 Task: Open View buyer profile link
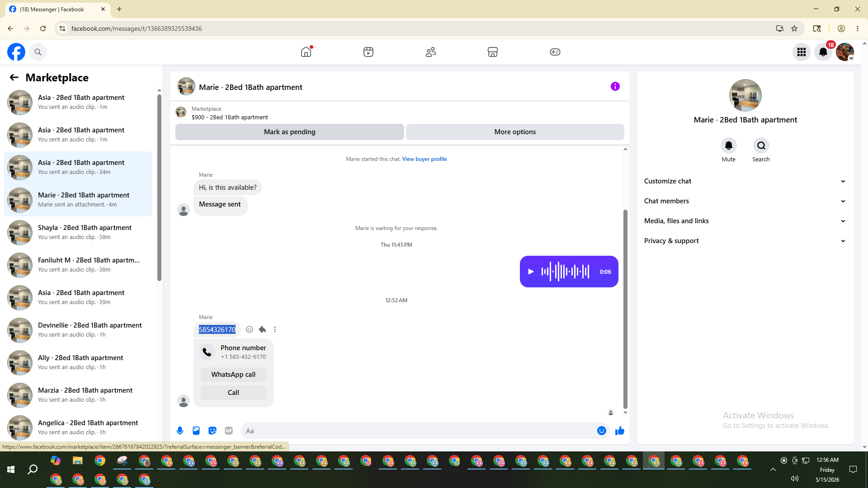[x=425, y=159]
